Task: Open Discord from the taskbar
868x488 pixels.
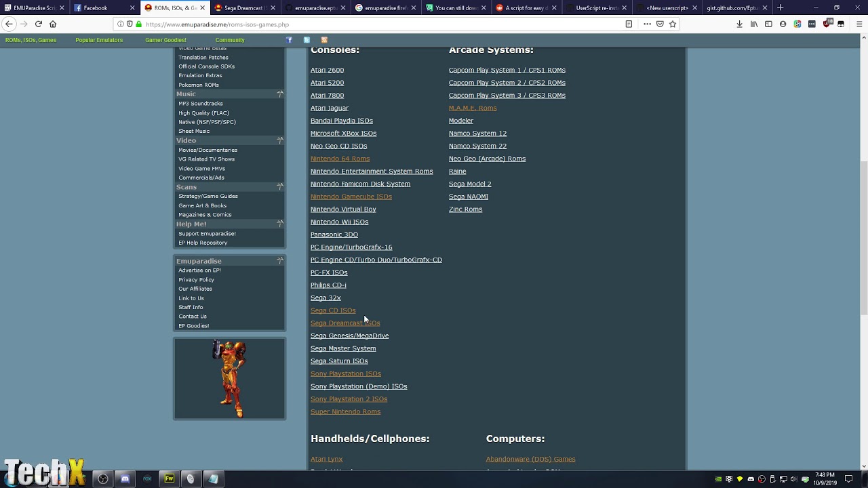Action: pyautogui.click(x=125, y=479)
